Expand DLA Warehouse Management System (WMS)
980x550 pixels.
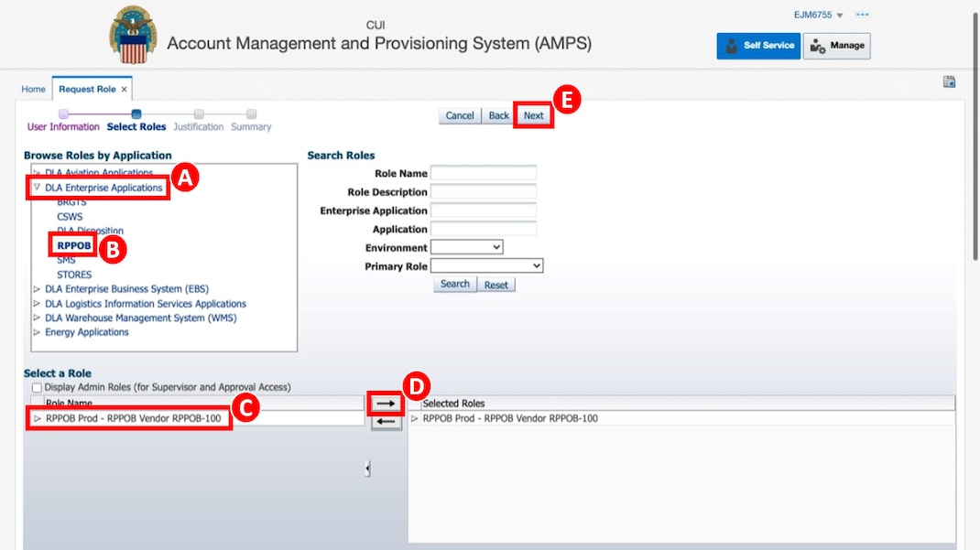(x=37, y=318)
